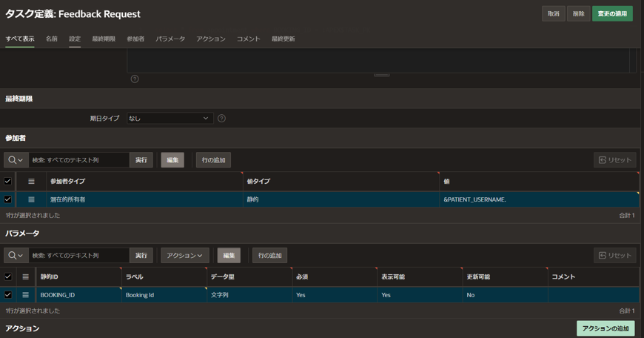Image resolution: width=644 pixels, height=338 pixels.
Task: Switch to アクション tab
Action: pyautogui.click(x=211, y=39)
